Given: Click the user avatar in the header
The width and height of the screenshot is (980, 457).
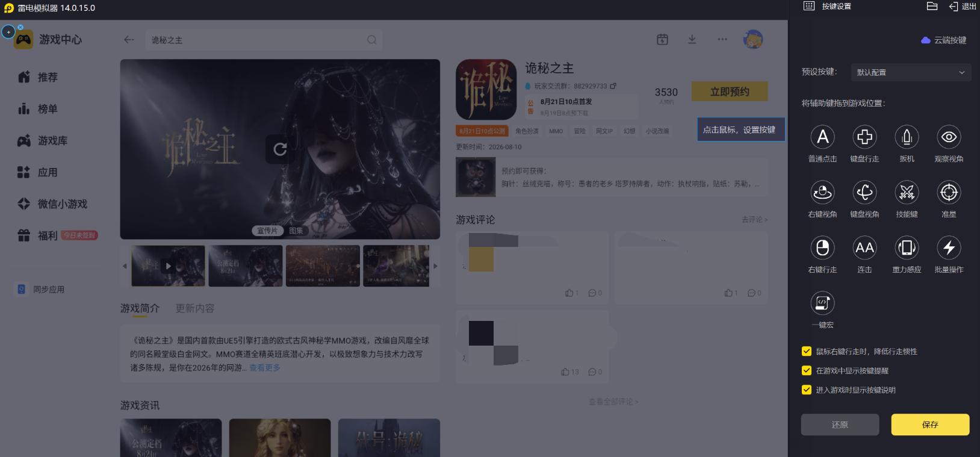Looking at the screenshot, I should point(753,40).
